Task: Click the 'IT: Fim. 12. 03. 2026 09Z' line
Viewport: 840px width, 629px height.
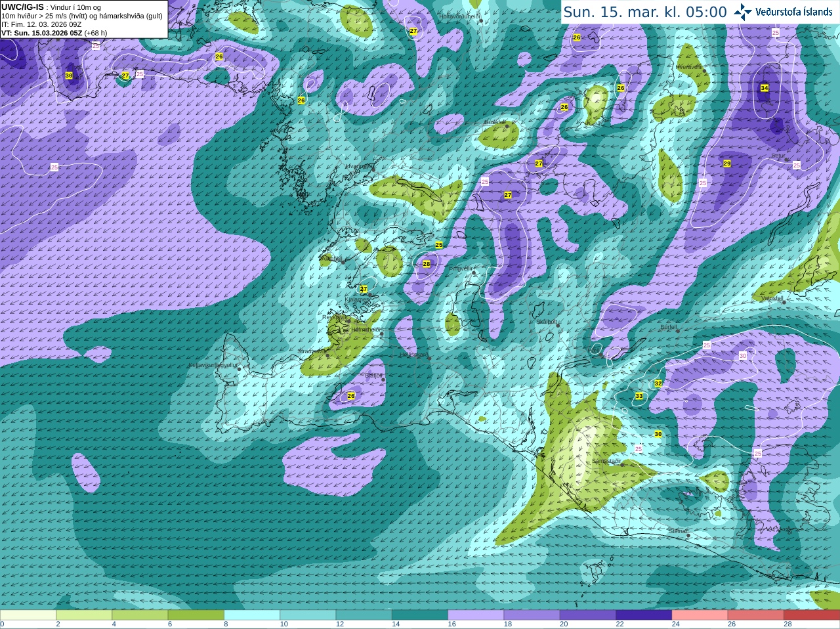Action: (41, 24)
